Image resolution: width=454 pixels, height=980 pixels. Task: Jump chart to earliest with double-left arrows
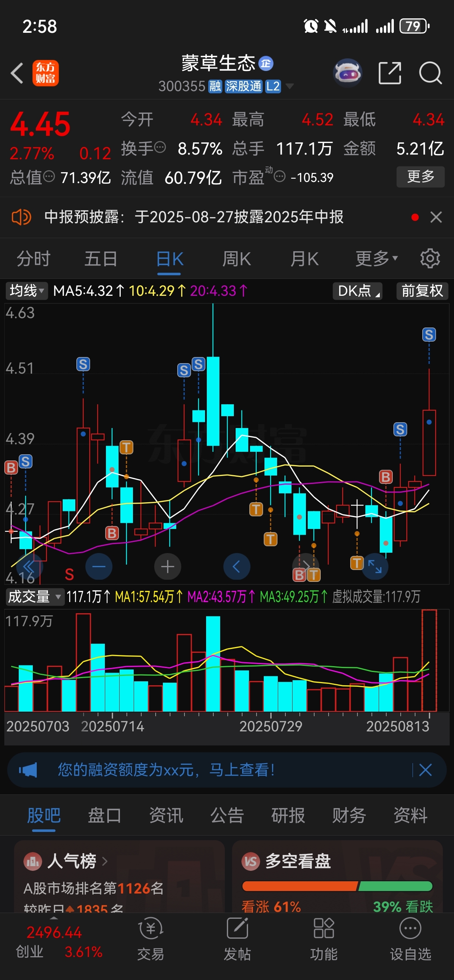click(x=29, y=566)
